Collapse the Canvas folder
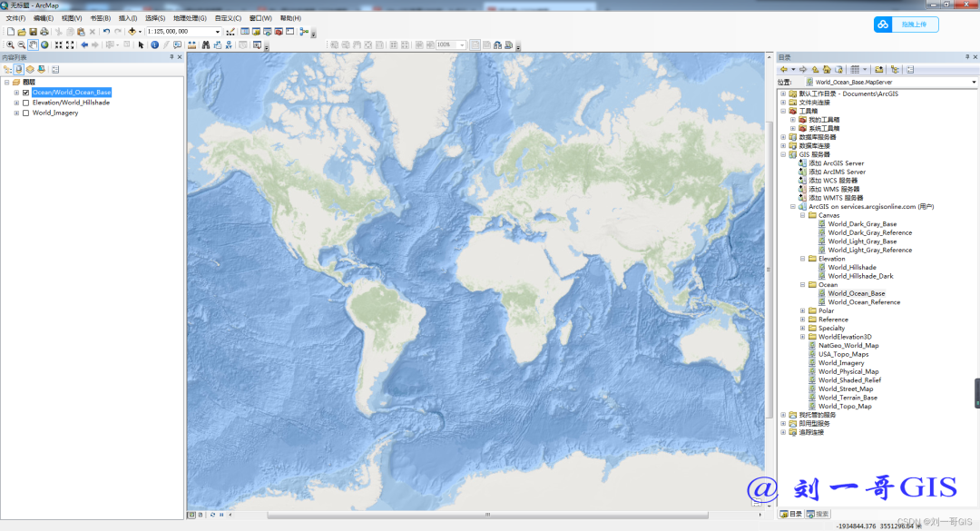Screen dimensions: 980x531 [802, 215]
